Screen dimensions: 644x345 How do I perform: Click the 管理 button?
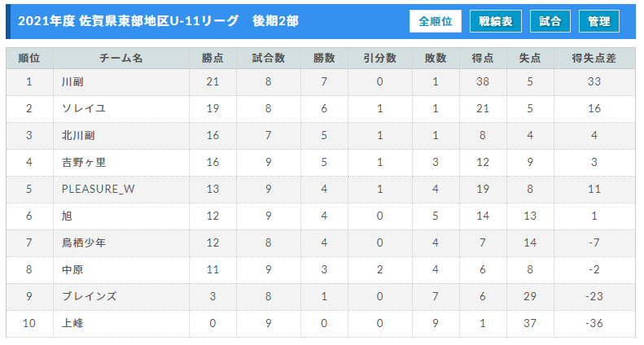599,21
